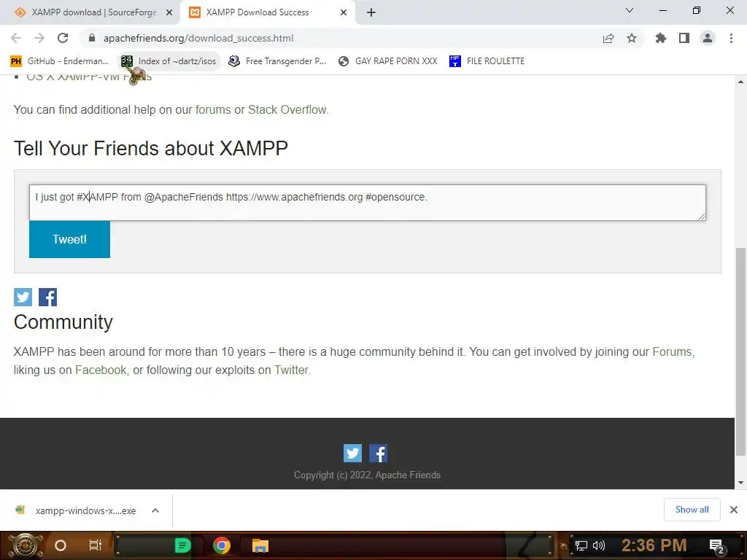
Task: Bookmark this page with the star
Action: tap(632, 38)
